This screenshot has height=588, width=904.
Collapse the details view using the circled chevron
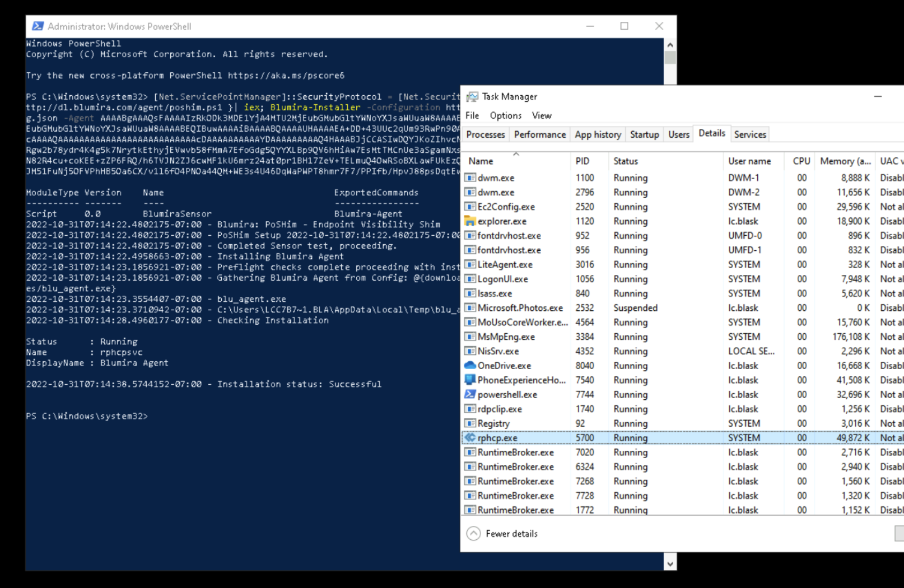(x=473, y=533)
